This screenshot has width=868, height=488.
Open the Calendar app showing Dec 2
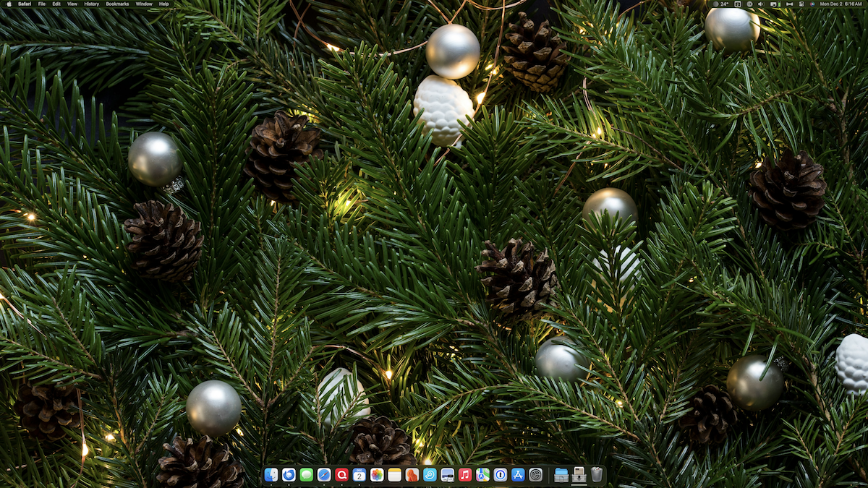(x=359, y=475)
